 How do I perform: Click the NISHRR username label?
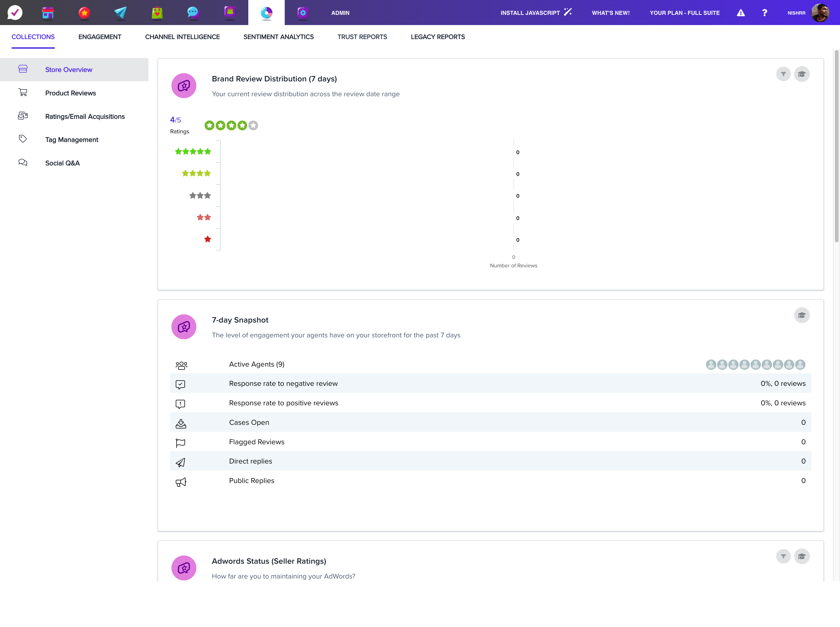pyautogui.click(x=796, y=13)
